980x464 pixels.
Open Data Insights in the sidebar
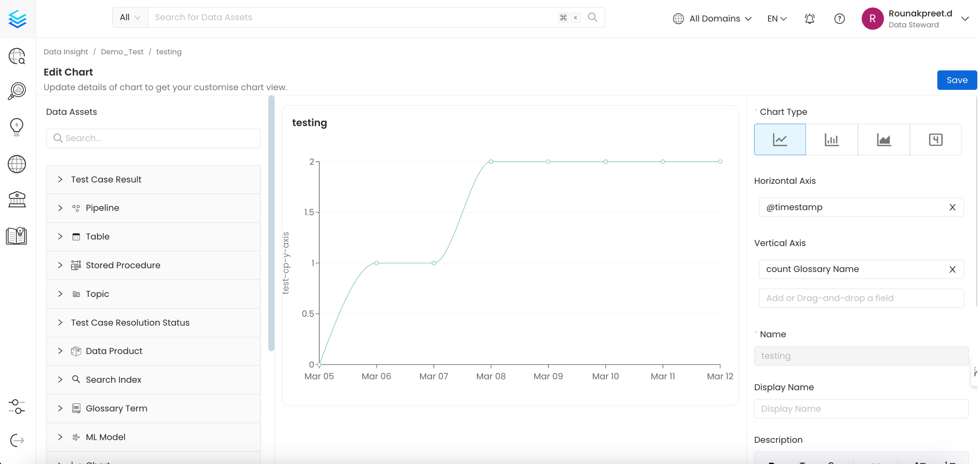click(16, 91)
